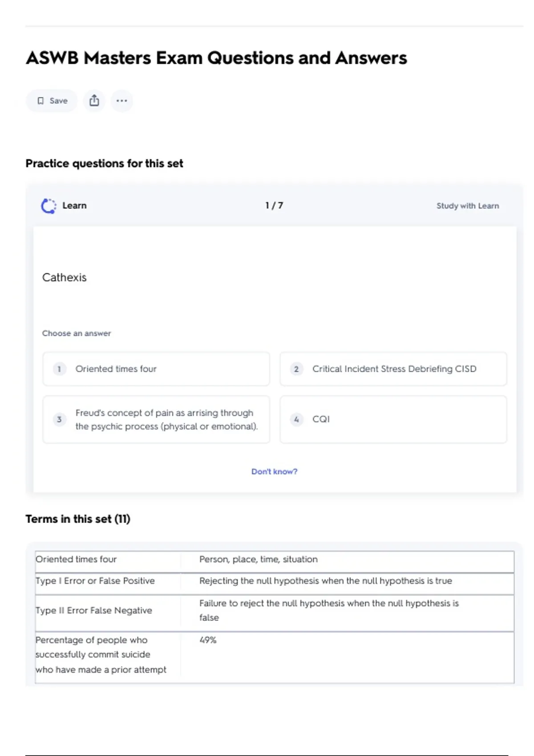Click the 49% definition cell
Screen dimensions: 534x756
208,640
